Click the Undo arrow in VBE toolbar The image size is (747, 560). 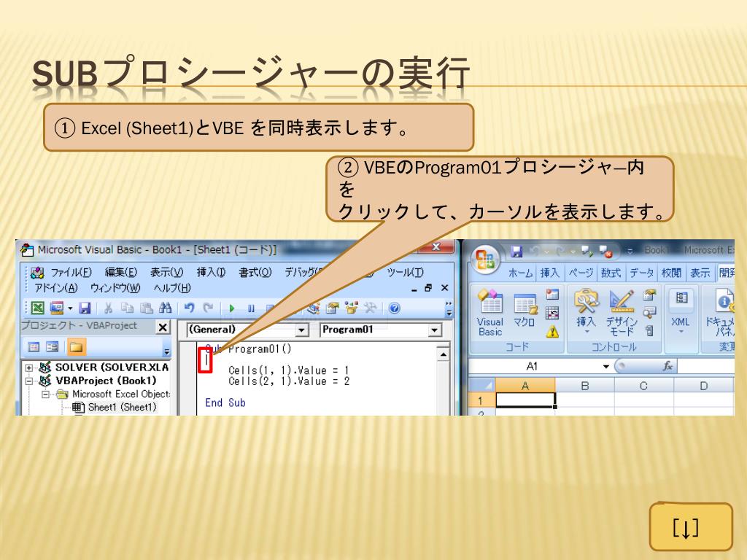coord(189,308)
